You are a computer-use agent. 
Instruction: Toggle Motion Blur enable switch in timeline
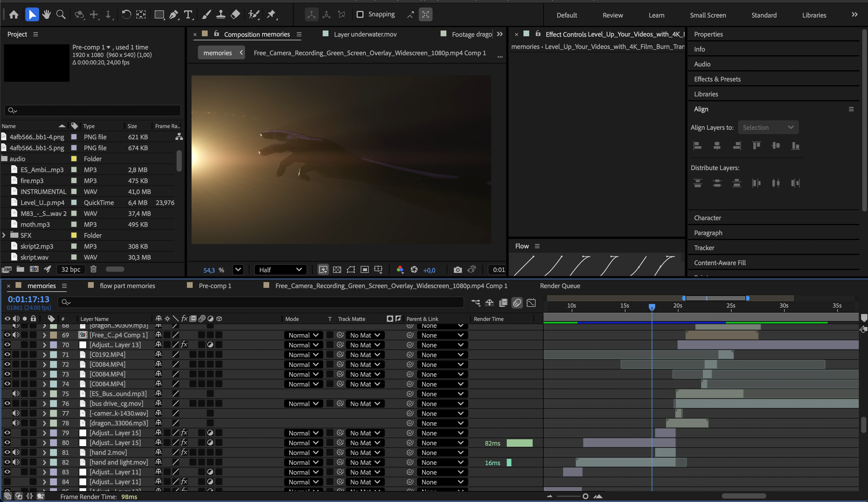click(x=517, y=303)
